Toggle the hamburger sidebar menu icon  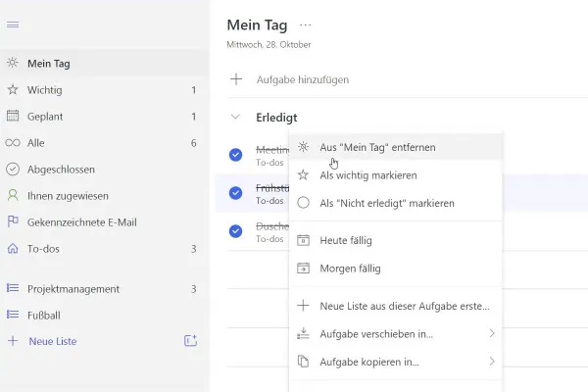[x=13, y=24]
